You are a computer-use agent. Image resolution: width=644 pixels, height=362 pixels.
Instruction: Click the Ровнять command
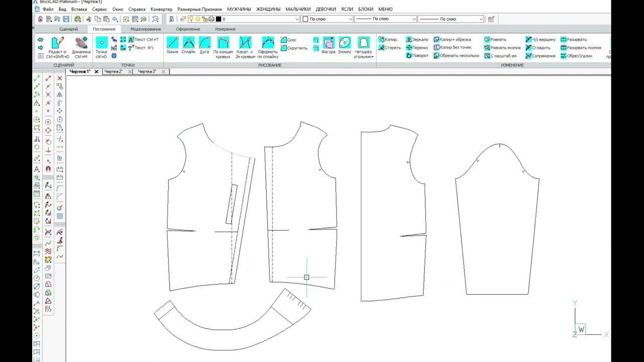click(x=496, y=39)
